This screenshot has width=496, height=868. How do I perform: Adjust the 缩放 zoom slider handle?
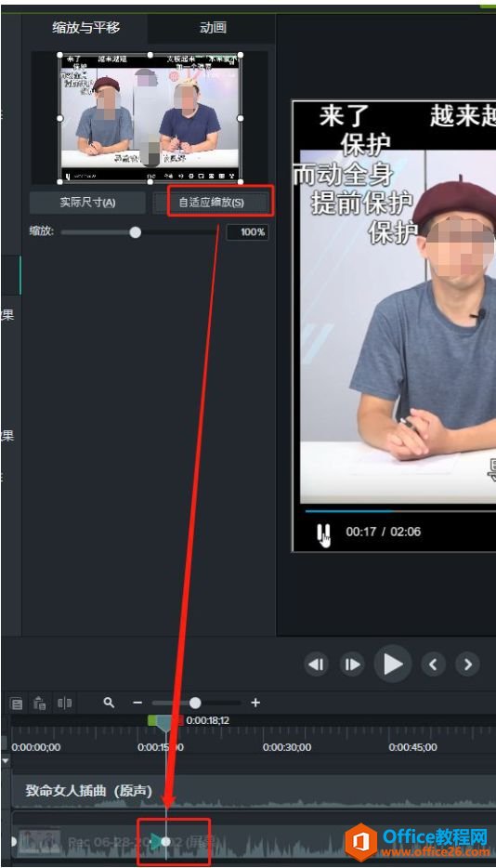tap(135, 232)
